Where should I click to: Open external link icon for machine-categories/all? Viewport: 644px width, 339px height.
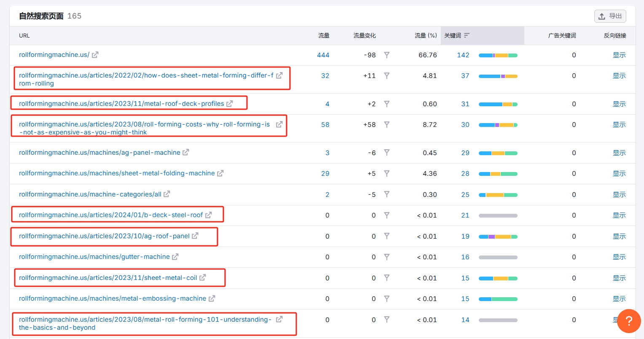[167, 194]
